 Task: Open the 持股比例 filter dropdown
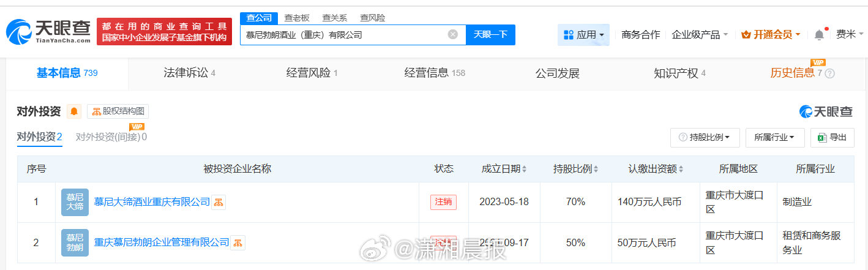pyautogui.click(x=705, y=138)
